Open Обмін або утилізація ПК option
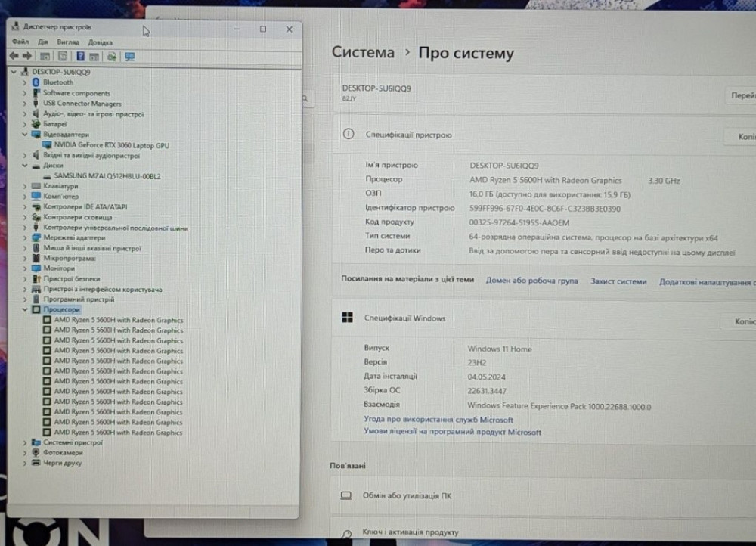Viewport: 756px width, 546px height. pos(407,496)
